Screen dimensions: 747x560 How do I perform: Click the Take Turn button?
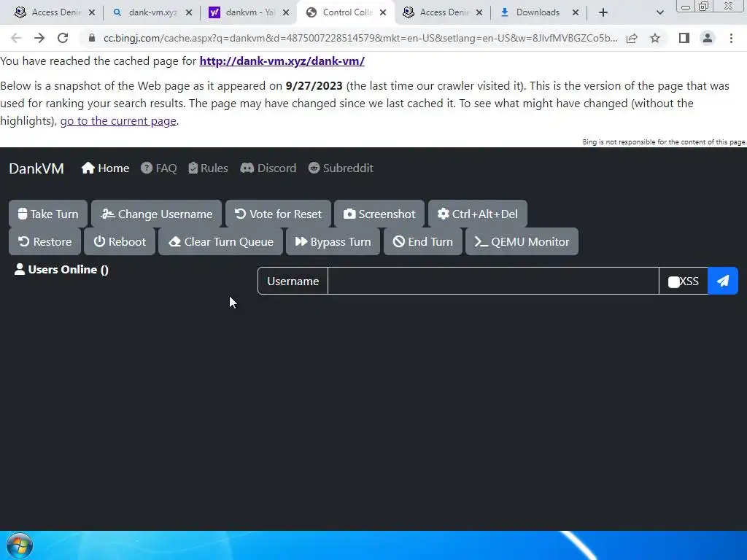pos(48,214)
